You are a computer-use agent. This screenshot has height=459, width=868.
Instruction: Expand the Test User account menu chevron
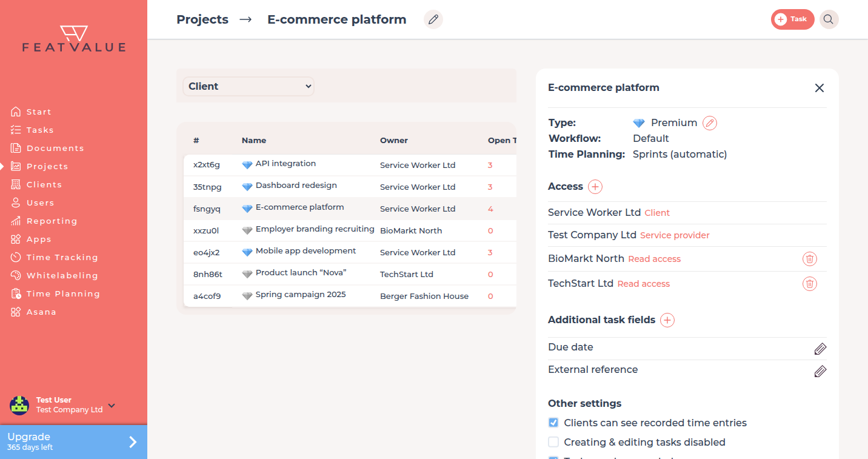(112, 406)
